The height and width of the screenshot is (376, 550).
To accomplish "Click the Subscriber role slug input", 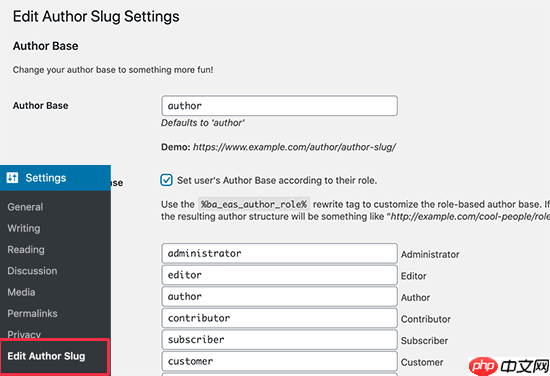I will [x=280, y=340].
